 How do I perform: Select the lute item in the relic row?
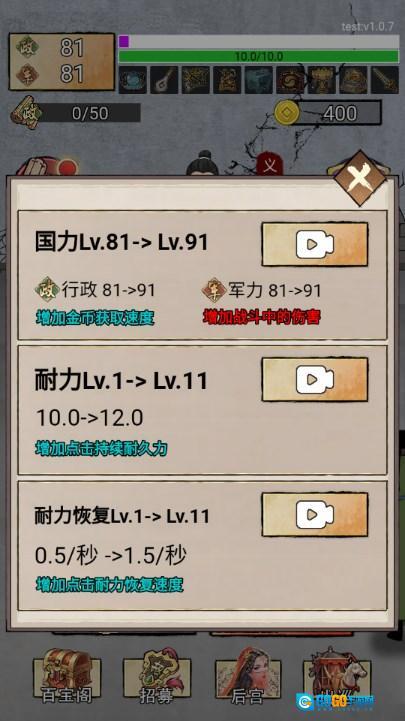(x=164, y=80)
